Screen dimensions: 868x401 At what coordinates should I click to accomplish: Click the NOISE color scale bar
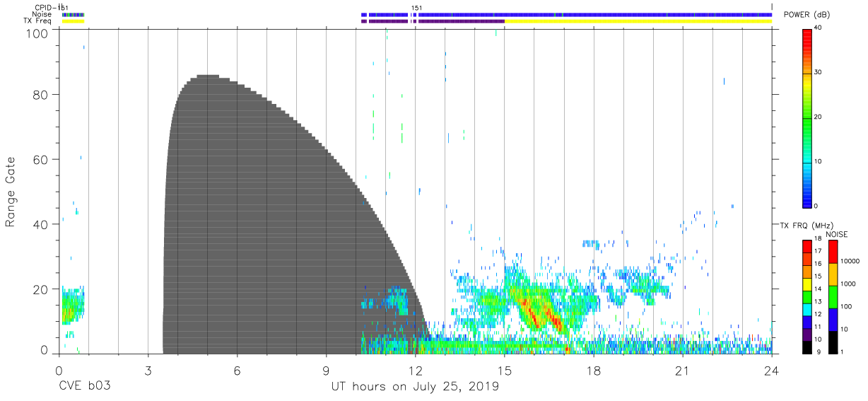tap(832, 296)
